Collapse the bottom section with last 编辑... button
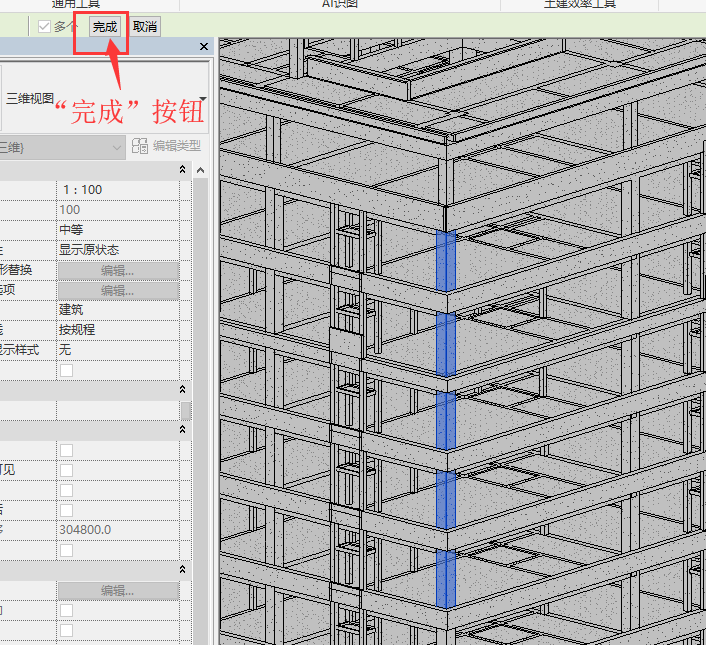 [182, 569]
